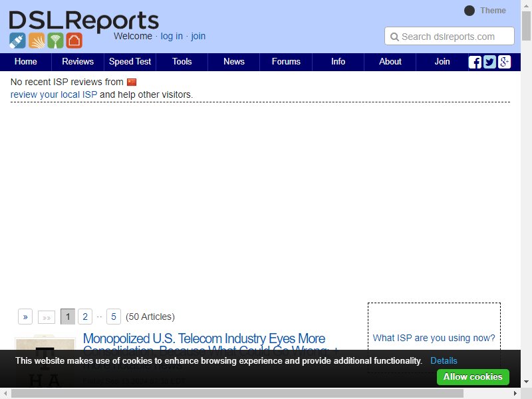Viewport: 532px width, 399px height.
Task: Click the vertical scrollbar thumb
Action: pos(526,25)
